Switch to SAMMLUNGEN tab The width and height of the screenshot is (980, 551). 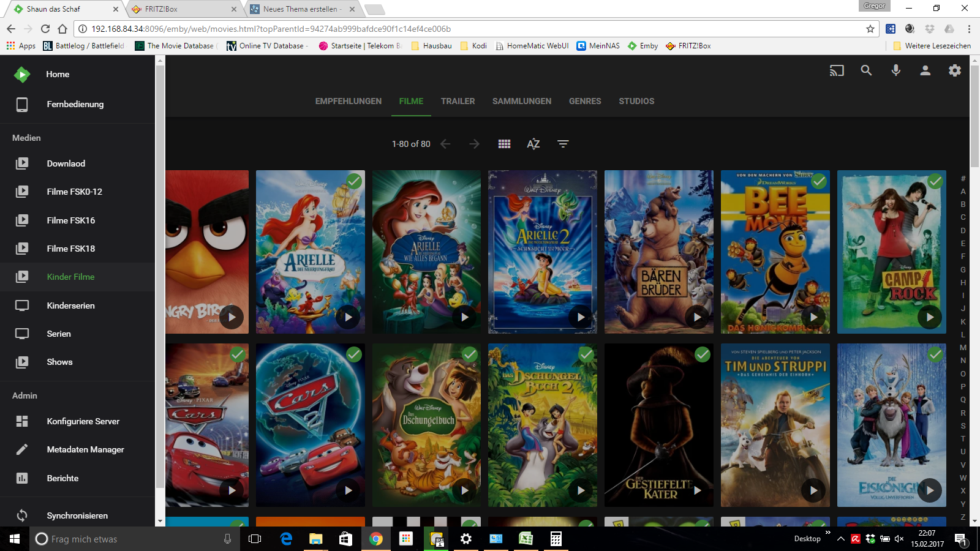tap(522, 101)
